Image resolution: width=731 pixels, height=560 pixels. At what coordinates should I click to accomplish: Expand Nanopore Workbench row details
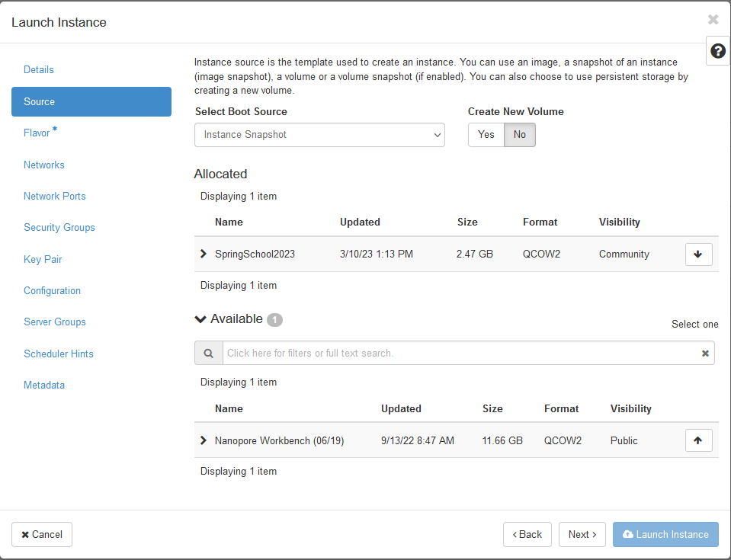point(204,440)
